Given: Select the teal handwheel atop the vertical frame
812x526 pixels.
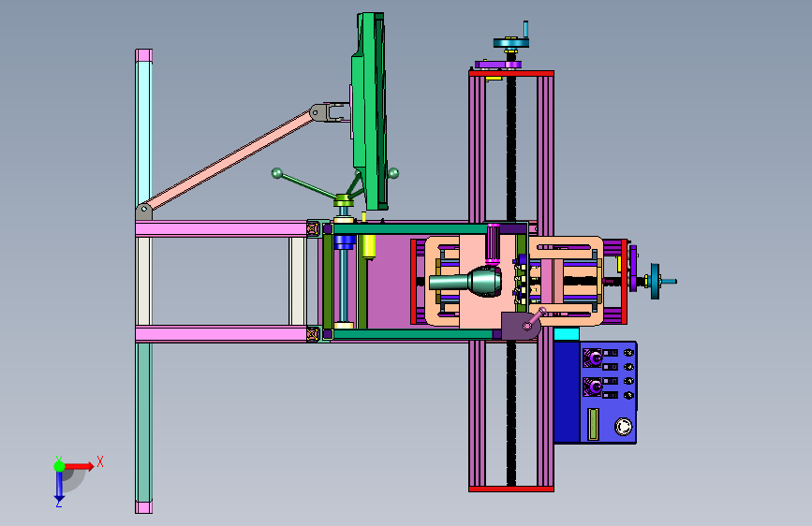Looking at the screenshot, I should [x=511, y=42].
